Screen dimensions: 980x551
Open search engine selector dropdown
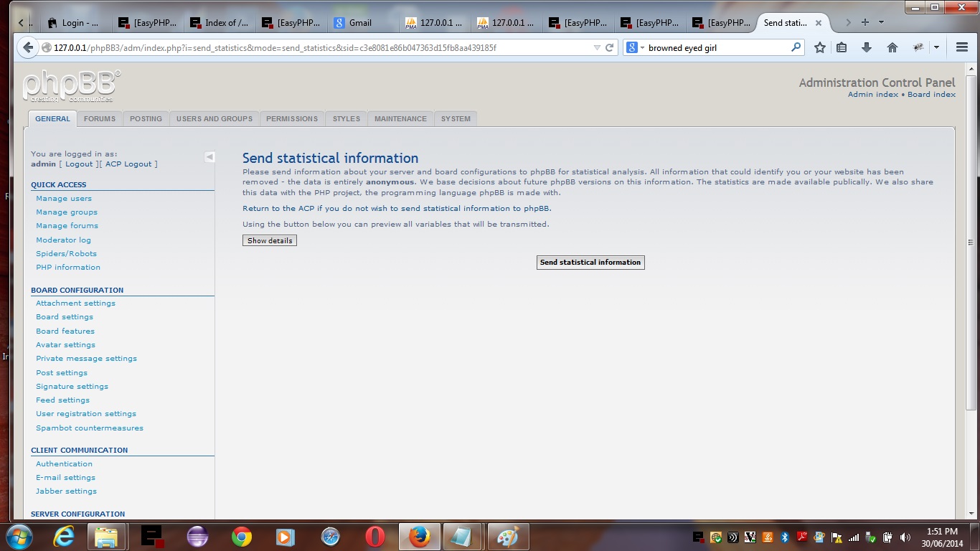point(635,48)
